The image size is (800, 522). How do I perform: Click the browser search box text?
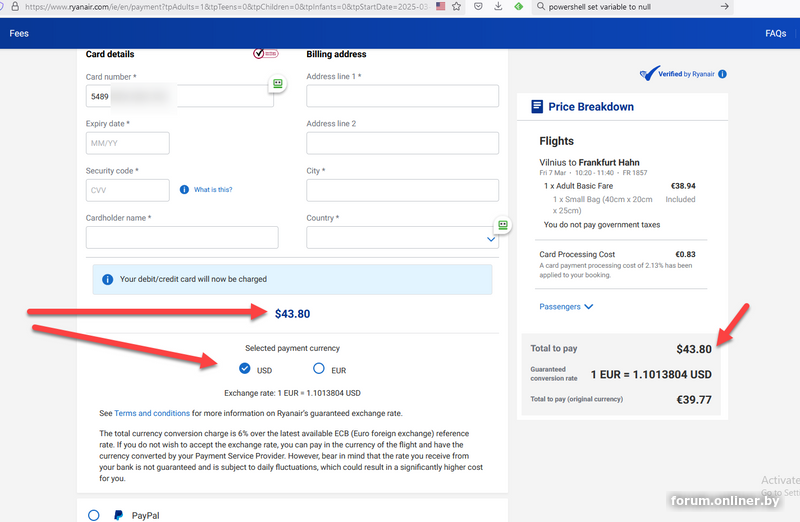pos(599,7)
